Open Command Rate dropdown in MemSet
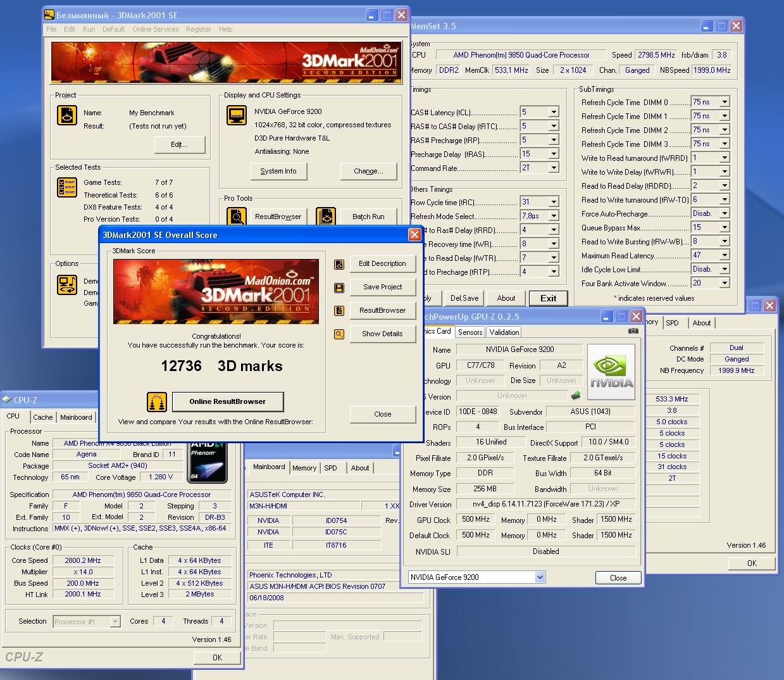The height and width of the screenshot is (680, 784). click(x=554, y=168)
